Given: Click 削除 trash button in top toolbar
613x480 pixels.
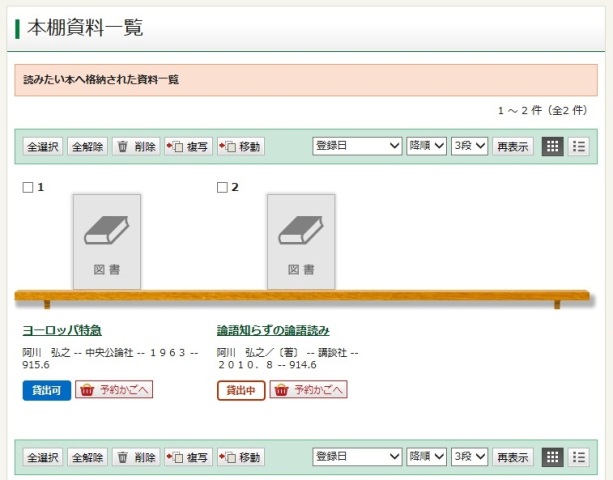Looking at the screenshot, I should (136, 147).
